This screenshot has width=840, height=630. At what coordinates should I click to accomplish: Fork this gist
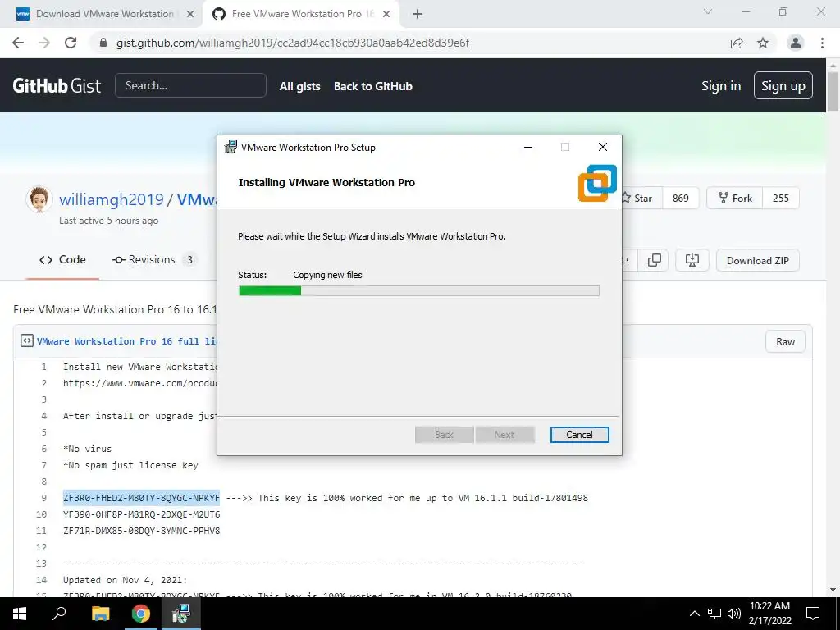tap(735, 199)
